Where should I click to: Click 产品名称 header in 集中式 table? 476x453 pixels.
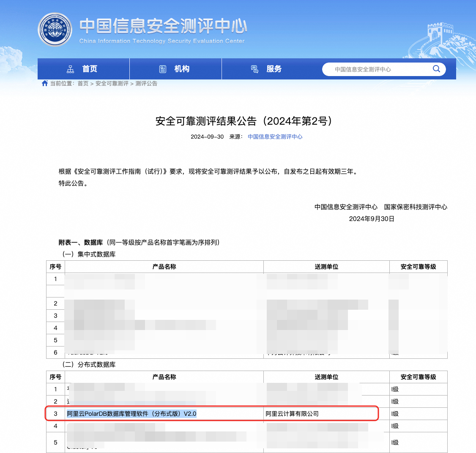tap(164, 267)
